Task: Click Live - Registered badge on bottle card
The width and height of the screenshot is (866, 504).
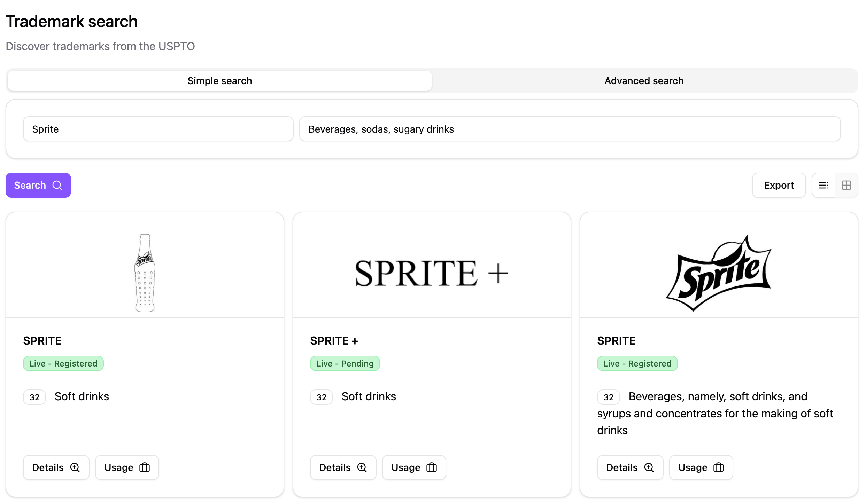Action: tap(63, 363)
